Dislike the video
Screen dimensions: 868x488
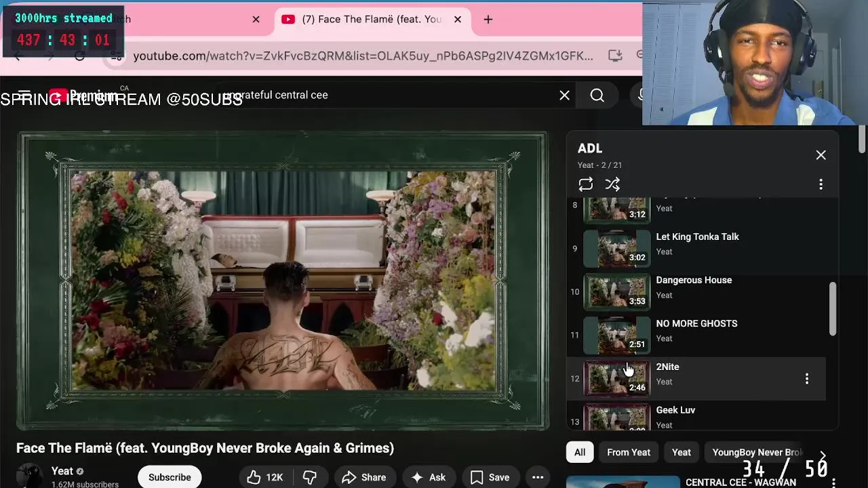tap(309, 477)
